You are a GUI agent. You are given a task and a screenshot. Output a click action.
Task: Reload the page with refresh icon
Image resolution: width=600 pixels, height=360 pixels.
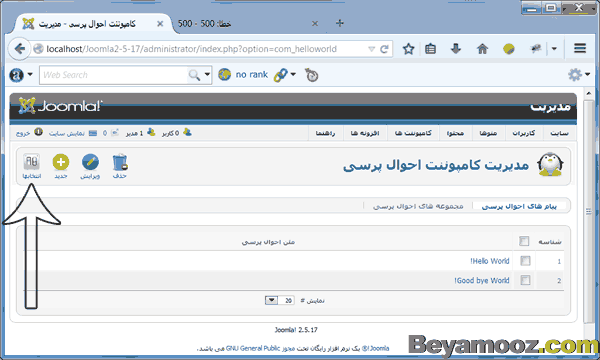(x=384, y=49)
